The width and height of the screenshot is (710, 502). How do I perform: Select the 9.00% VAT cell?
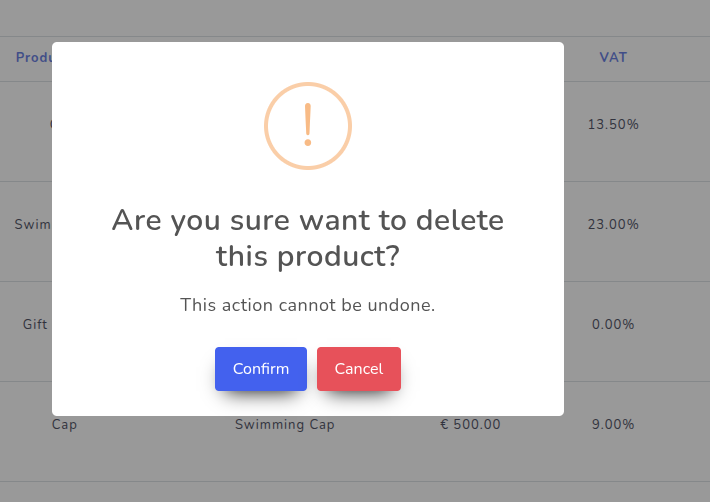(x=613, y=424)
